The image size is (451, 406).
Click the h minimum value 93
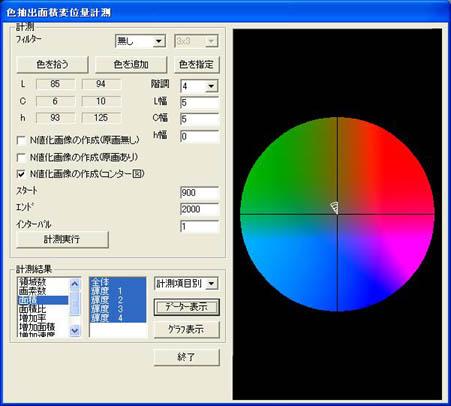55,118
